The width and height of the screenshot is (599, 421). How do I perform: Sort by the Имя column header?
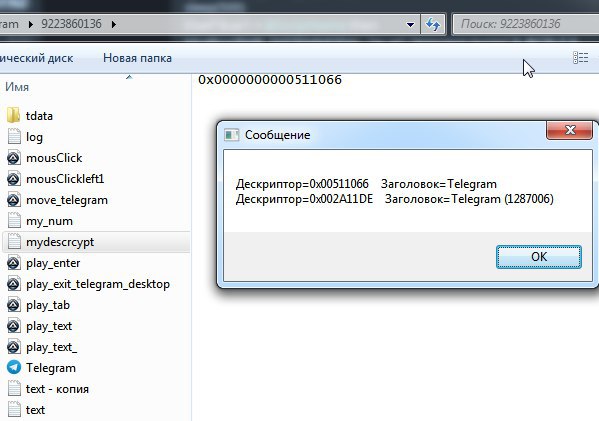tap(17, 87)
